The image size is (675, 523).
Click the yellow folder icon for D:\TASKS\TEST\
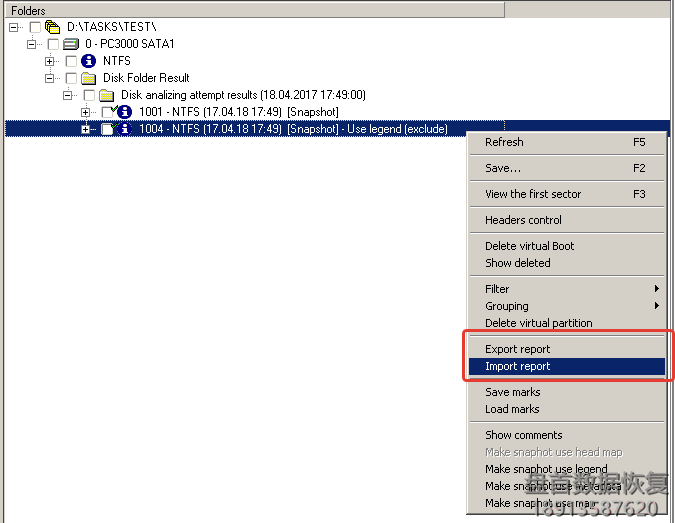[52, 27]
